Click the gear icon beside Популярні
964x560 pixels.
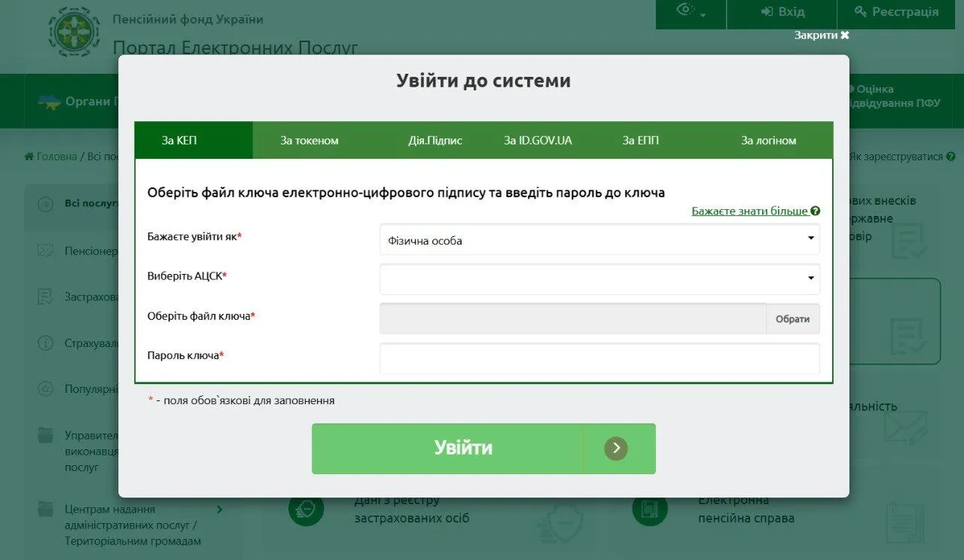44,388
